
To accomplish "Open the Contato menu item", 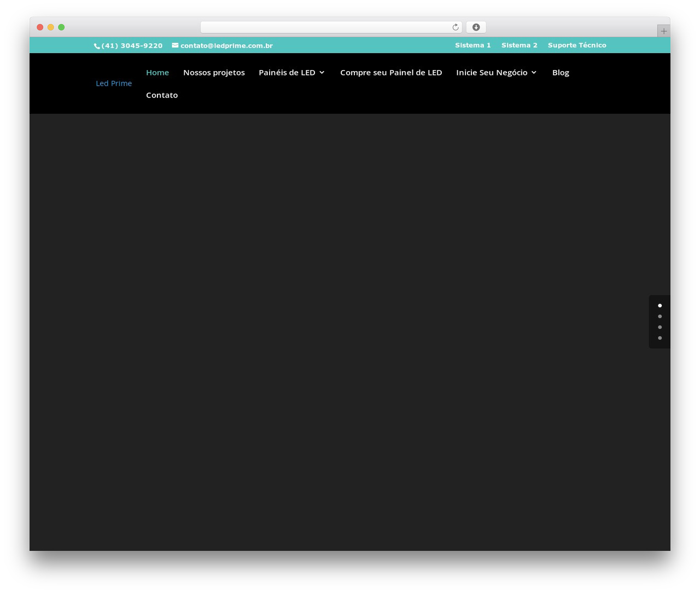I will pos(162,95).
